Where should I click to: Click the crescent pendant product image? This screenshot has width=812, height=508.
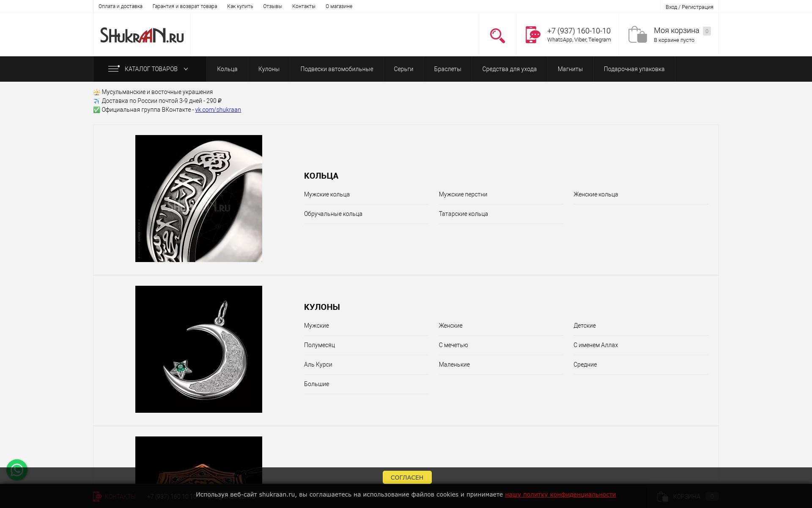pos(199,349)
